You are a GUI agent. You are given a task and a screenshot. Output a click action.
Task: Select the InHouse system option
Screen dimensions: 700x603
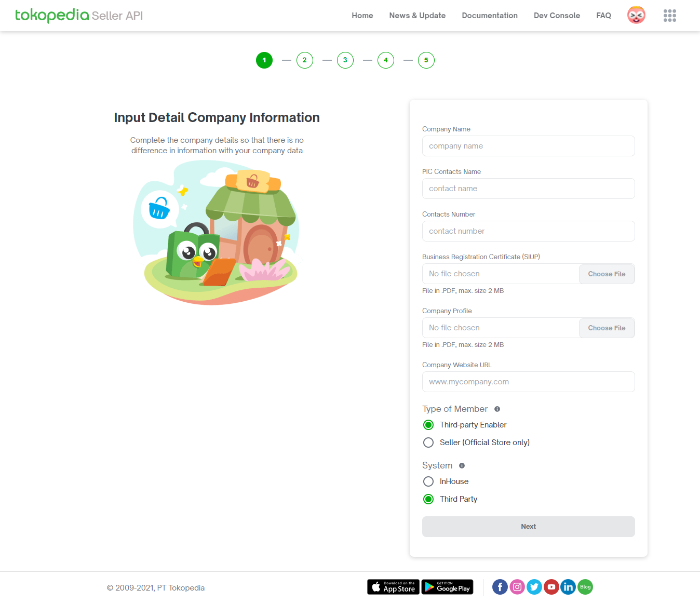(428, 481)
